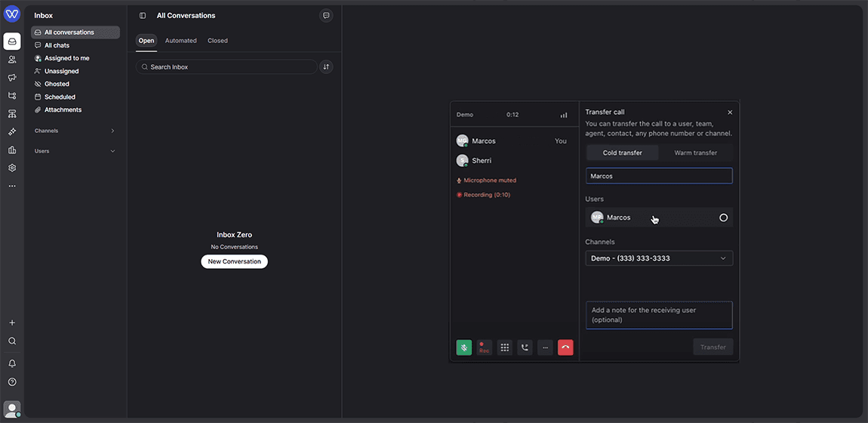Image resolution: width=868 pixels, height=423 pixels.
Task: Select Marcos participant in call list
Action: [512, 141]
